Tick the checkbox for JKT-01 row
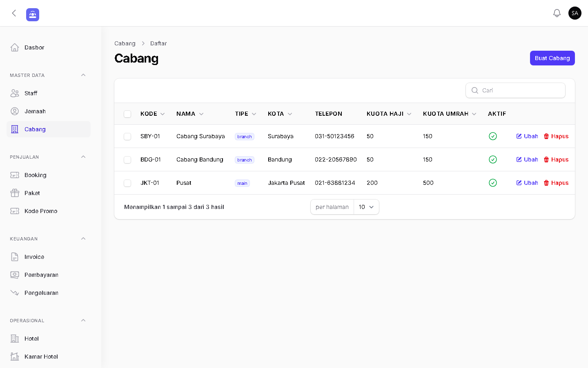The height and width of the screenshot is (368, 588). (x=127, y=183)
